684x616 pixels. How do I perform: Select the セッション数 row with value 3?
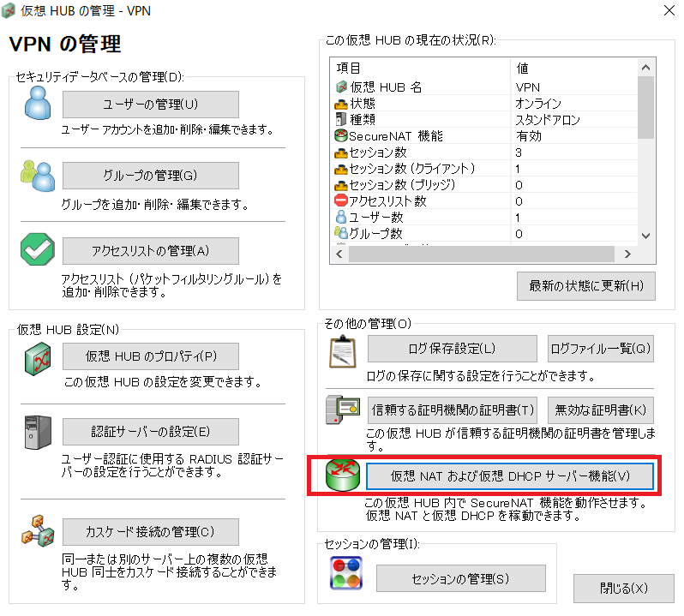click(x=484, y=153)
